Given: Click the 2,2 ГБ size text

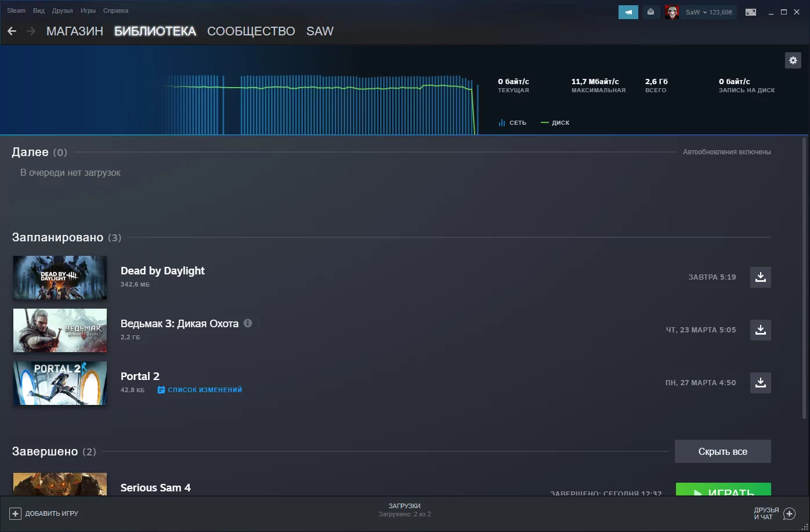Looking at the screenshot, I should pos(131,338).
